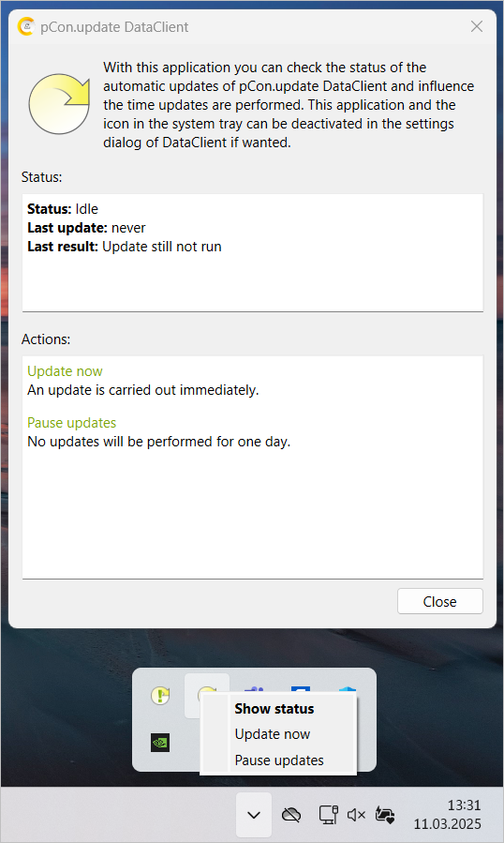The width and height of the screenshot is (504, 843).
Task: Click the OneDrive cloud icon in taskbar
Action: click(x=291, y=815)
